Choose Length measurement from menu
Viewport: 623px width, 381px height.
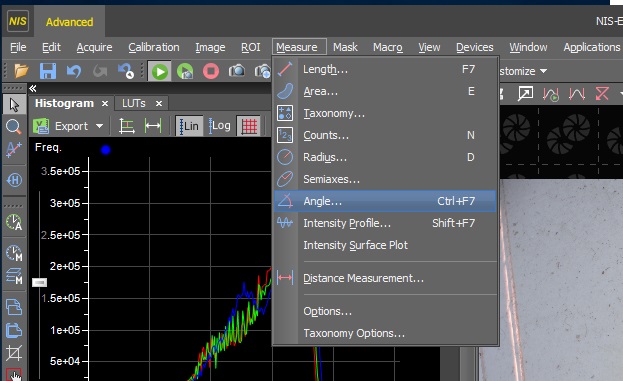point(385,70)
